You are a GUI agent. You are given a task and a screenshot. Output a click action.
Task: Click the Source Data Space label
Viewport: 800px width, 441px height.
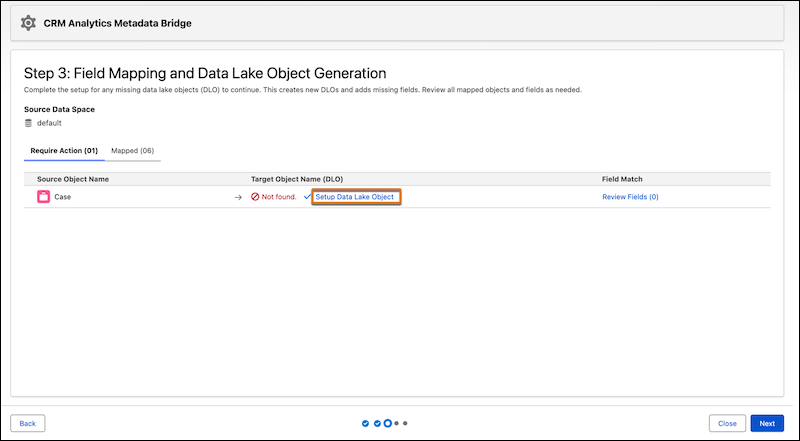[x=59, y=109]
